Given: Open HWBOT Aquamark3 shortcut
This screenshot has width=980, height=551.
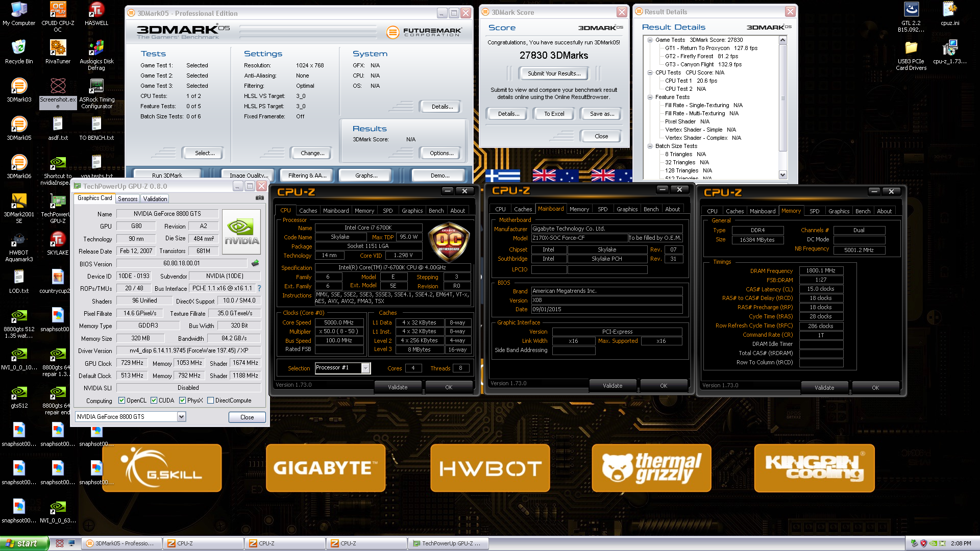Looking at the screenshot, I should pyautogui.click(x=19, y=246).
